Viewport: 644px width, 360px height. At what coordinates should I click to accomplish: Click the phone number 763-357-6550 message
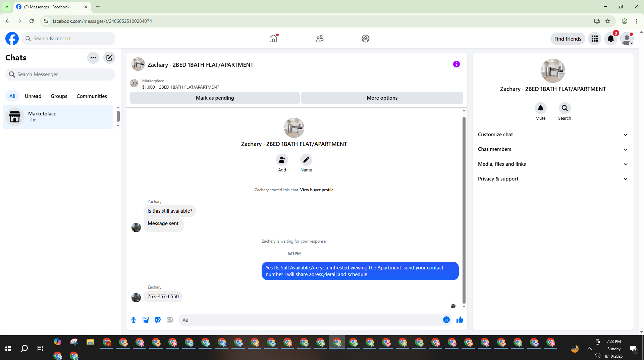163,297
